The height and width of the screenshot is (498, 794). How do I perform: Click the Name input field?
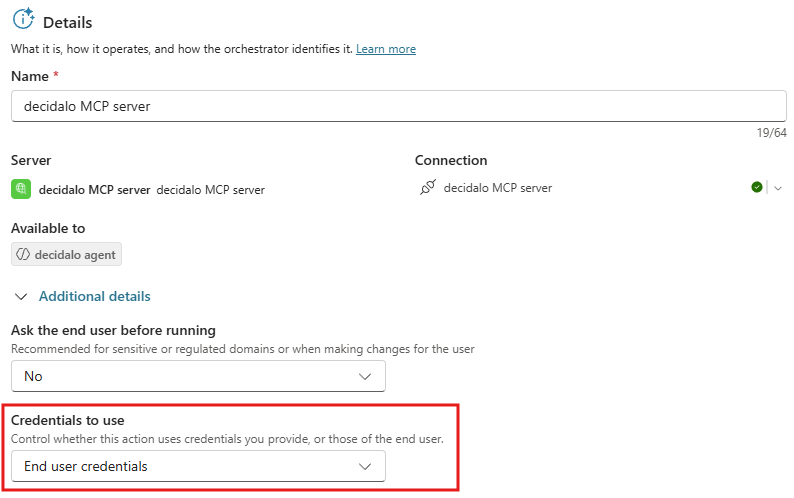click(399, 106)
